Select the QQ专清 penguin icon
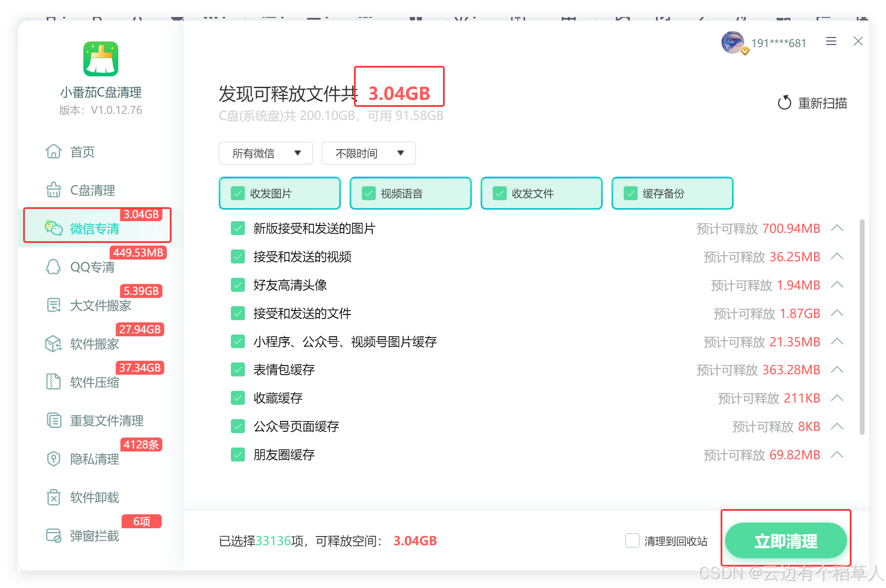The image size is (886, 588). click(x=53, y=267)
